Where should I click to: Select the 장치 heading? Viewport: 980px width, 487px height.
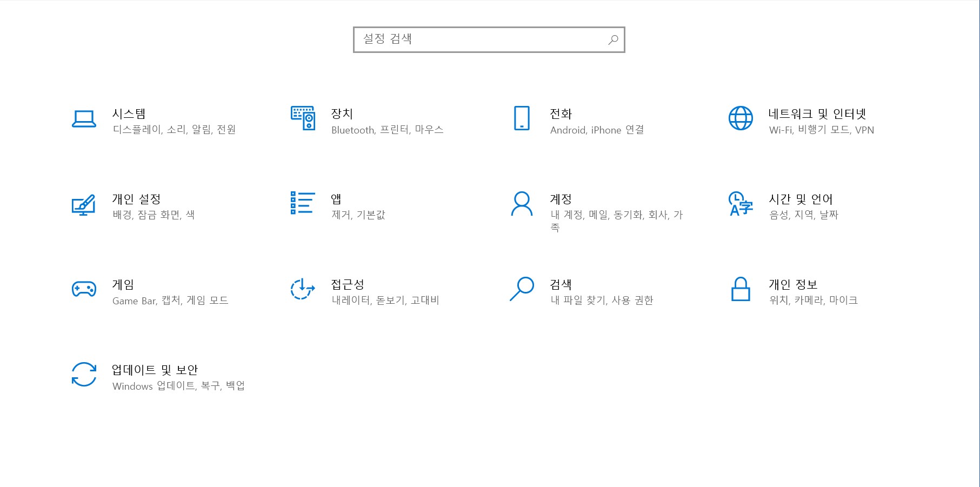click(x=342, y=114)
